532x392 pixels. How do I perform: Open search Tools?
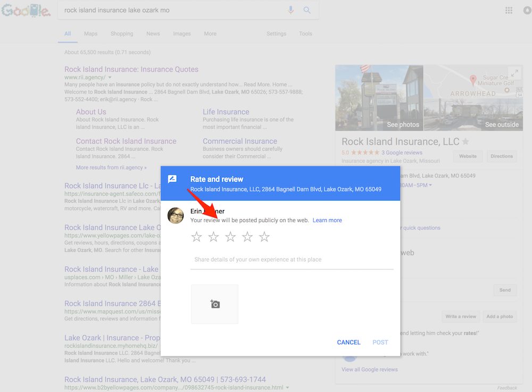tap(305, 34)
